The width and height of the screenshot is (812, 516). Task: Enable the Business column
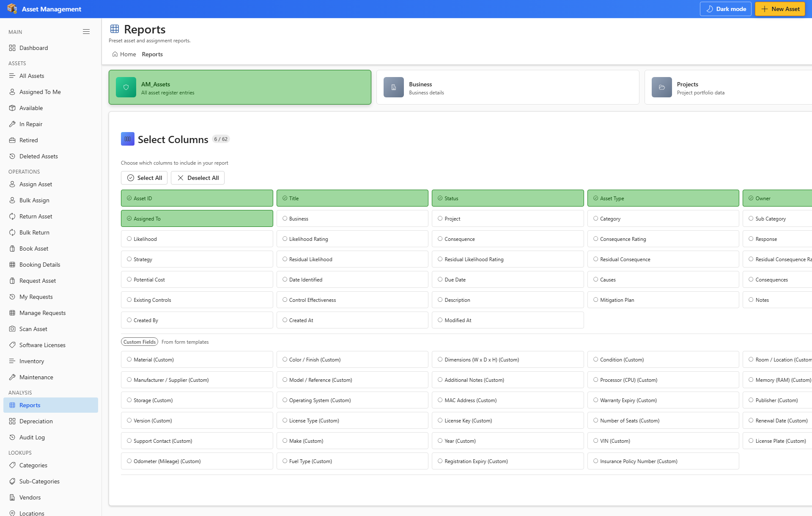[352, 218]
